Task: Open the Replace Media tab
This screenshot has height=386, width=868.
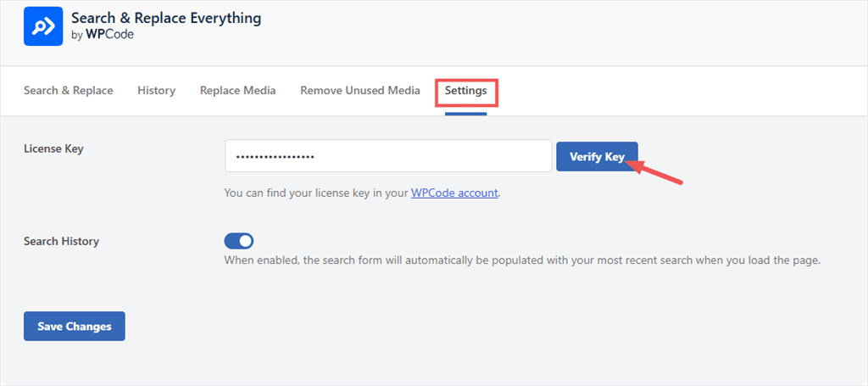Action: (x=238, y=90)
